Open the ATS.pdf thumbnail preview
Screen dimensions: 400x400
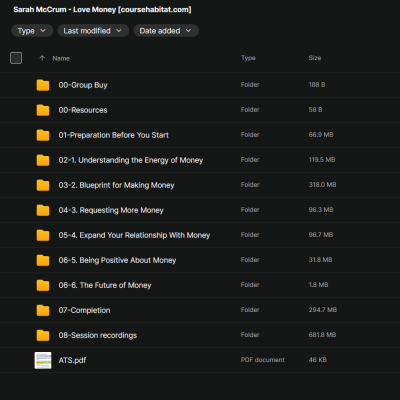point(43,360)
